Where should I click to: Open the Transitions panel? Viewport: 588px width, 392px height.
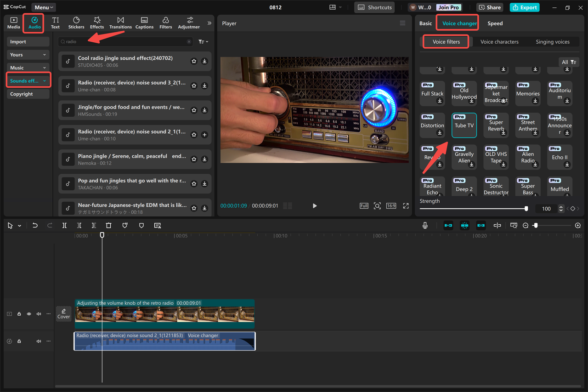click(x=120, y=23)
